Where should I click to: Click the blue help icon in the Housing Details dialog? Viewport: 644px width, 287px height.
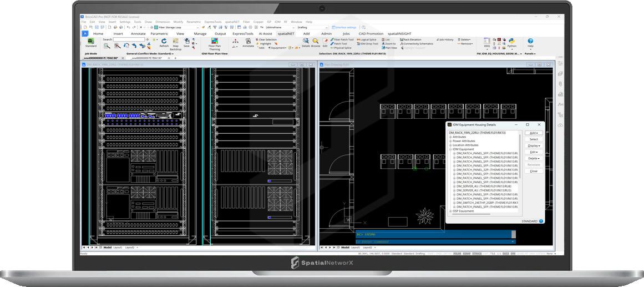coord(541,221)
